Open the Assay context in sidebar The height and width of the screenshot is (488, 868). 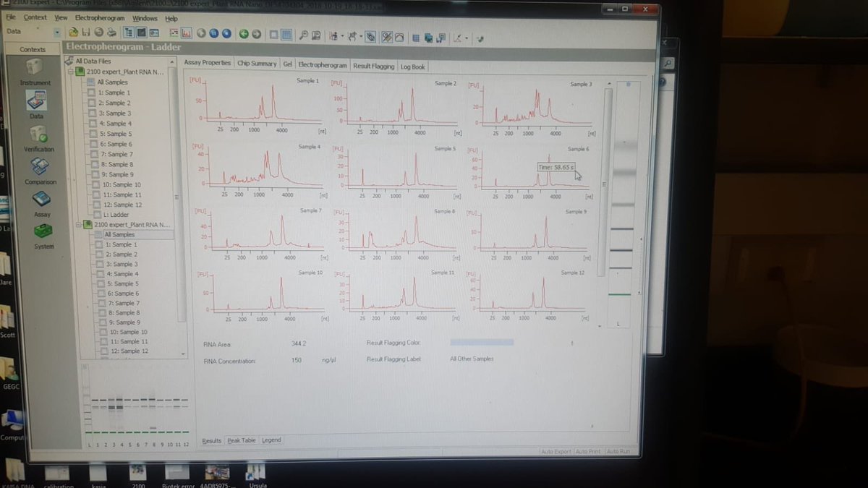pos(42,204)
